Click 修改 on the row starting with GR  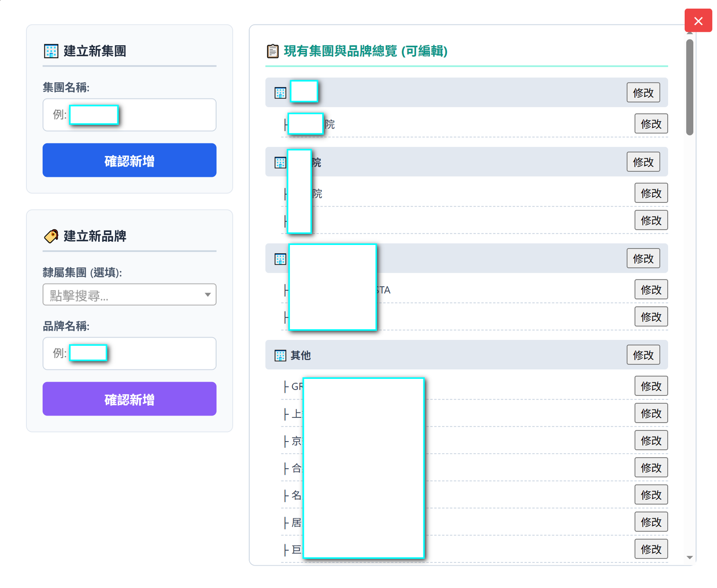pyautogui.click(x=651, y=386)
